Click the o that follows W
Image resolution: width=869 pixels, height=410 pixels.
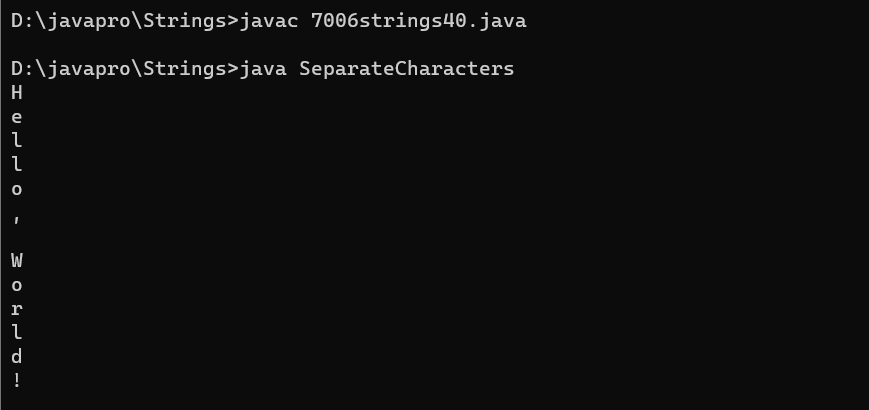click(x=17, y=285)
